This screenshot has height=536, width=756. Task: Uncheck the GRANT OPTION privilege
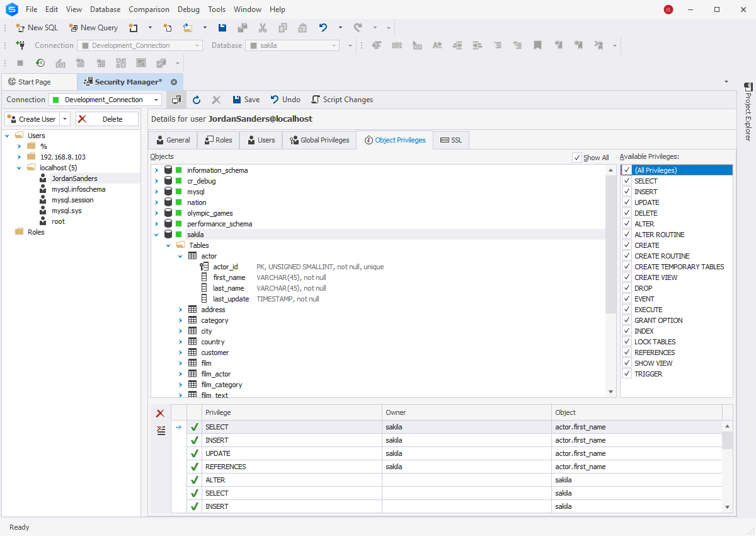[x=627, y=320]
